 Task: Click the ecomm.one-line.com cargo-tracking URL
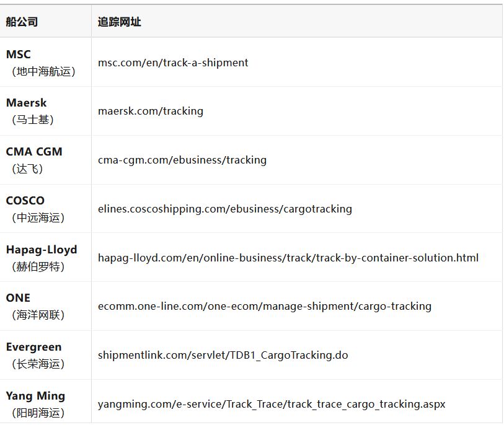[x=265, y=306]
